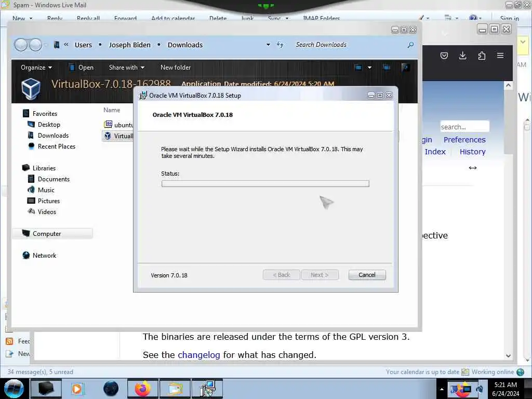
Task: Expand the Organize dropdown menu
Action: 36,68
